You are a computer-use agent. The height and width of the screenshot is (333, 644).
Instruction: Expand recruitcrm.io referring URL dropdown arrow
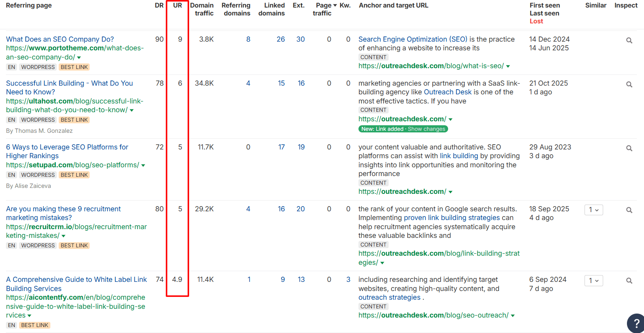coord(63,236)
